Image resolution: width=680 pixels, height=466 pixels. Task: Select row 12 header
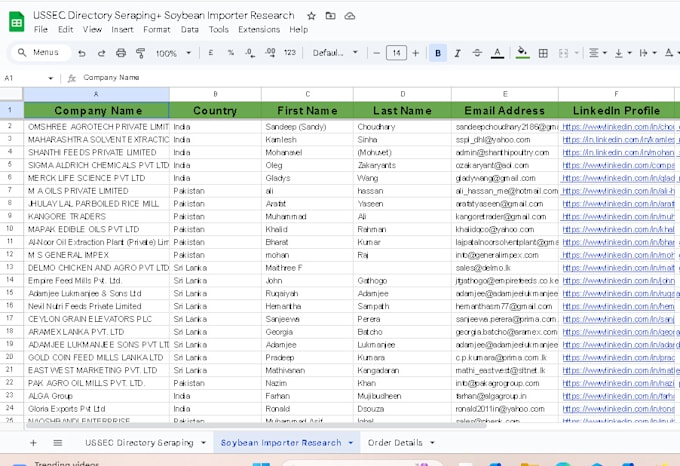point(10,254)
